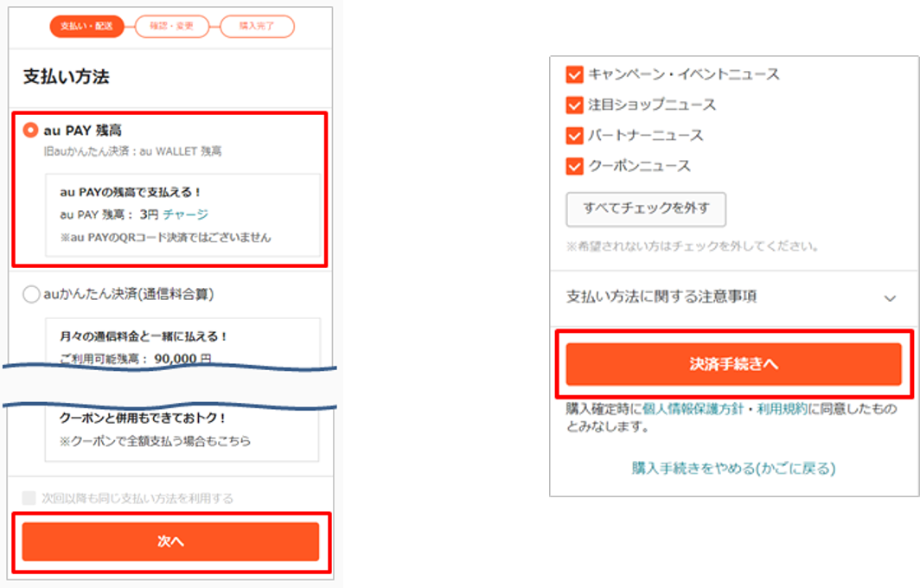This screenshot has height=588, width=920.
Task: Click the 決済手続きへ button
Action: click(733, 364)
